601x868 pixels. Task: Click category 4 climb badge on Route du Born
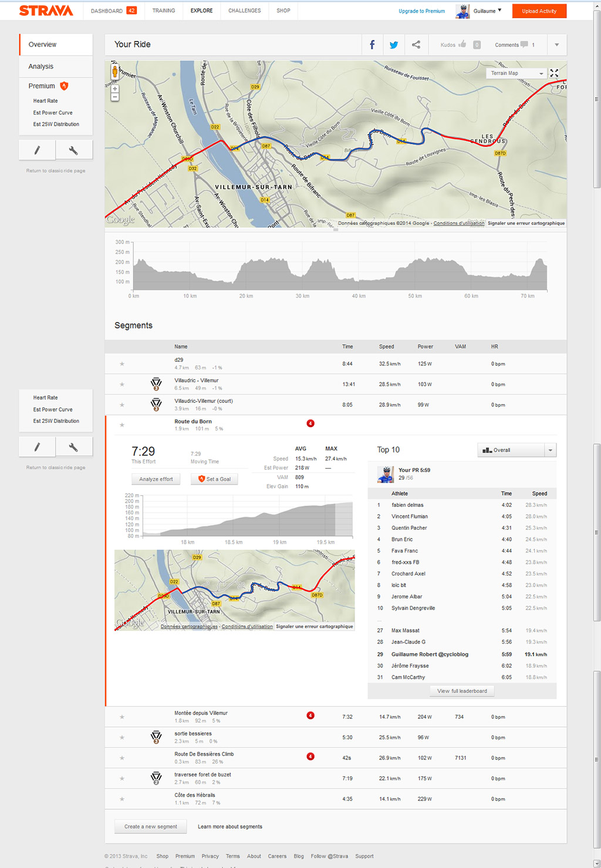tap(310, 423)
